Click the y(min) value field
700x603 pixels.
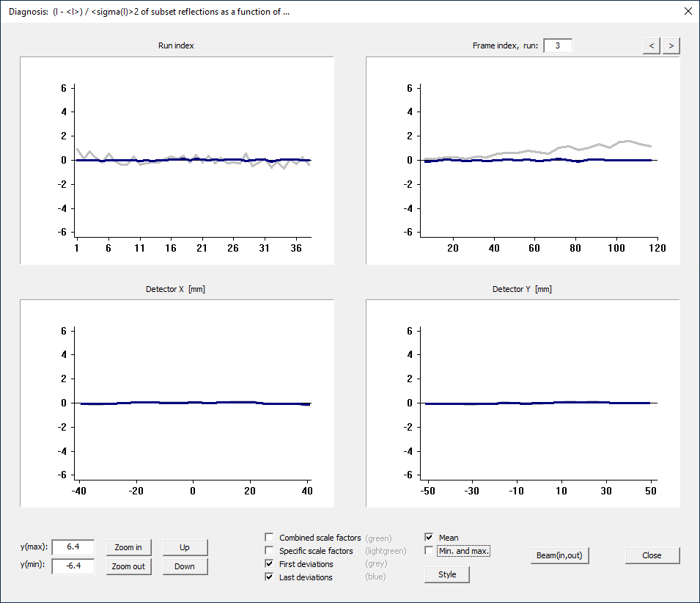coord(73,566)
